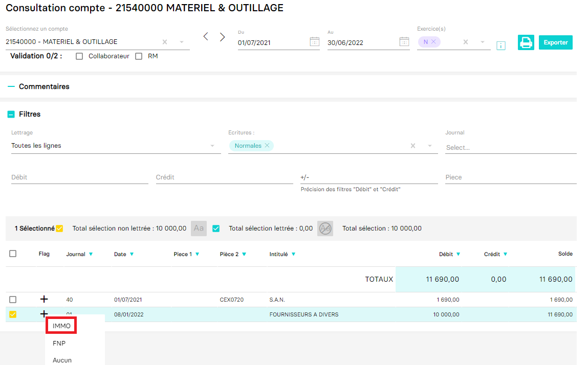Choose IMMO from the flag menu
This screenshot has width=588, height=365.
tap(61, 326)
